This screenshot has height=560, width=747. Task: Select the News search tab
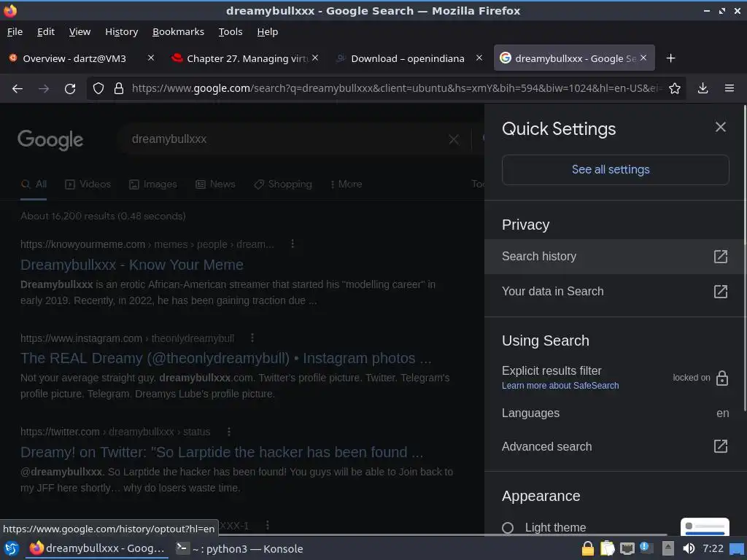[215, 184]
